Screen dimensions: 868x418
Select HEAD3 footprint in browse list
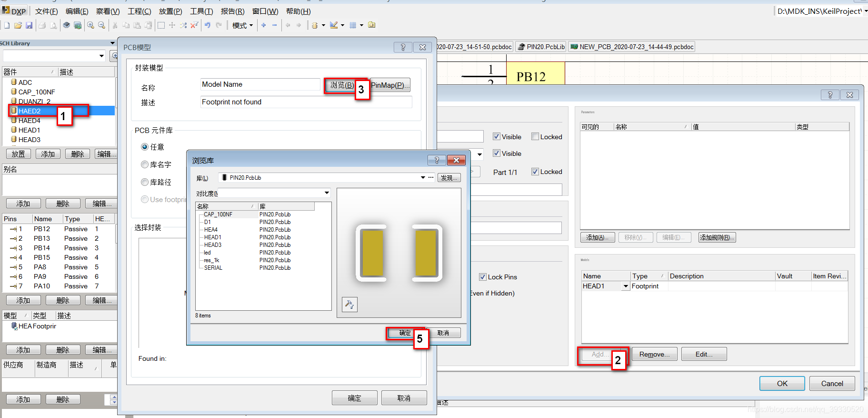[213, 245]
